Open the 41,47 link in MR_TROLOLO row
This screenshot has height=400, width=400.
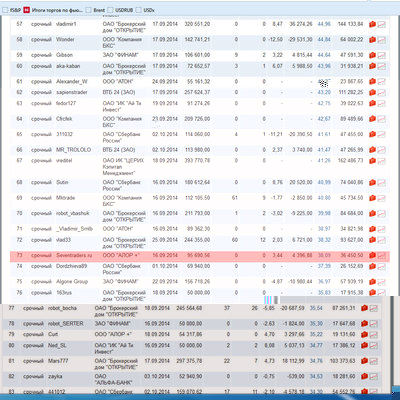click(324, 150)
